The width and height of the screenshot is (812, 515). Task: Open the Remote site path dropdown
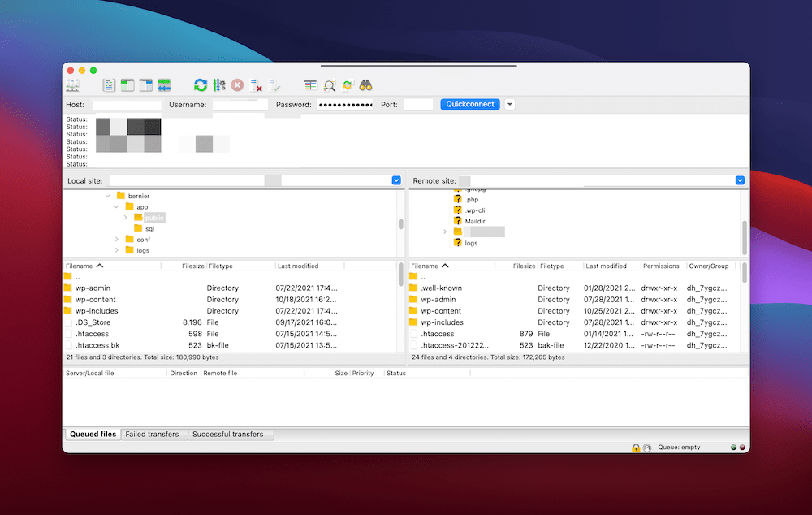click(x=740, y=180)
